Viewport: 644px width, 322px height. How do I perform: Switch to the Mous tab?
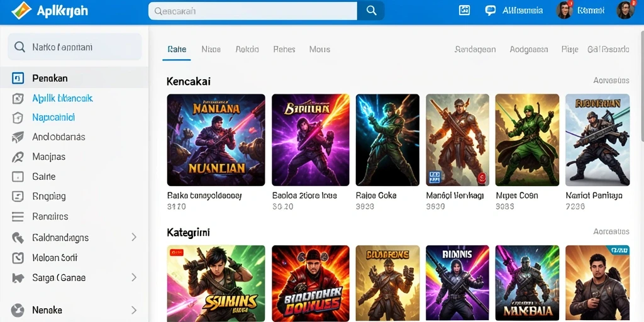coord(319,49)
